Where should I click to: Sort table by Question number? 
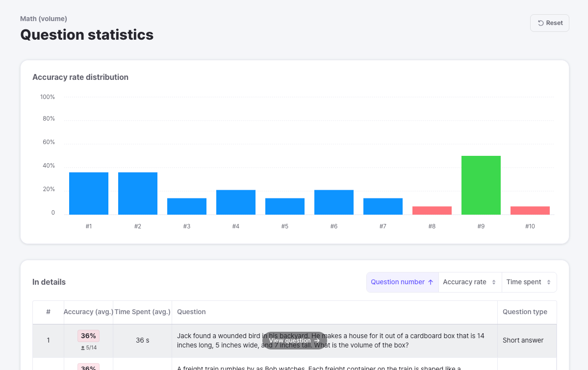402,282
